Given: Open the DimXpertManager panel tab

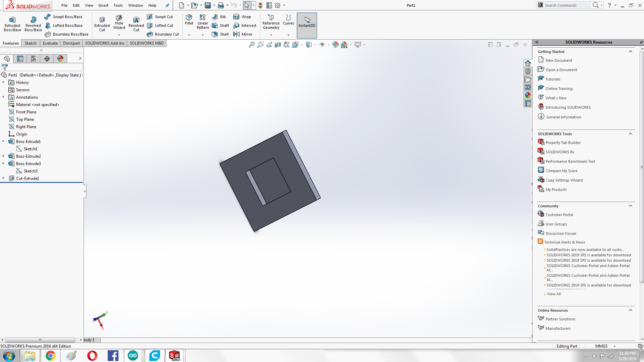Looking at the screenshot, I should click(x=47, y=59).
